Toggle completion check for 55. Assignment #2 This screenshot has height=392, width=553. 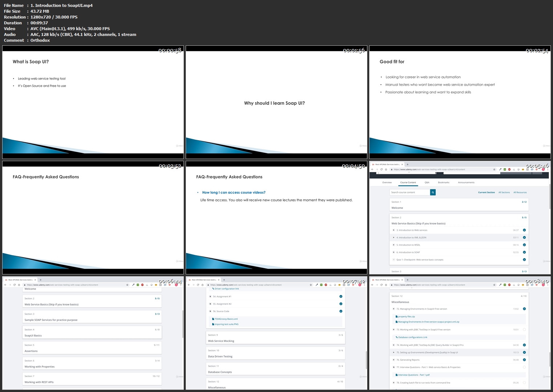tap(341, 304)
